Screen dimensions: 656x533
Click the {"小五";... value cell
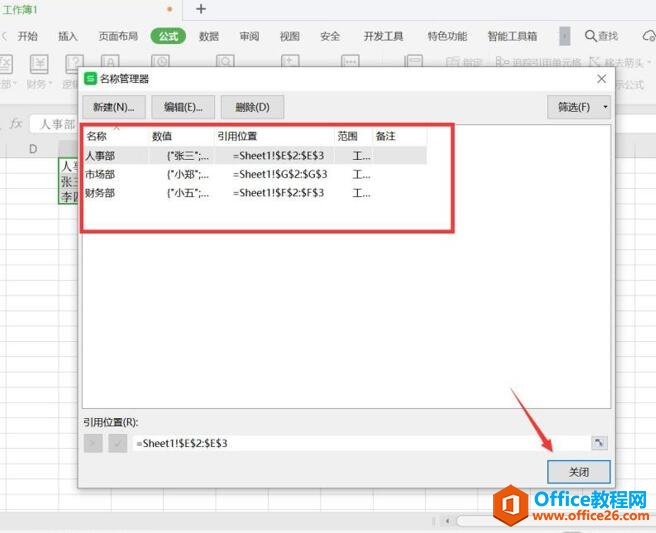187,193
